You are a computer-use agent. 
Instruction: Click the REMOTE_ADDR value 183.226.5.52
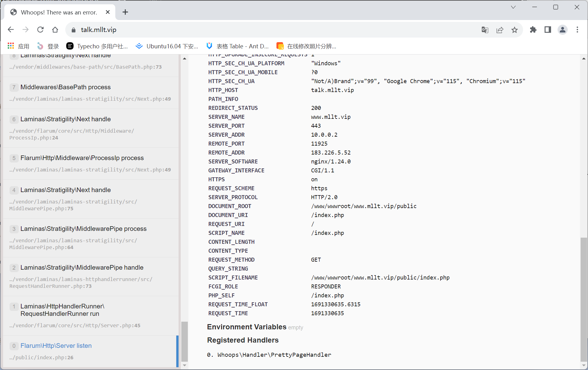coord(331,153)
